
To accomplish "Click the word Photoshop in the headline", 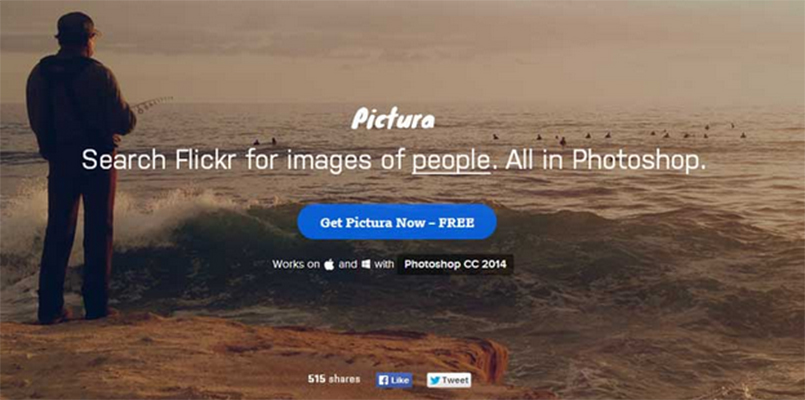I will [636, 161].
